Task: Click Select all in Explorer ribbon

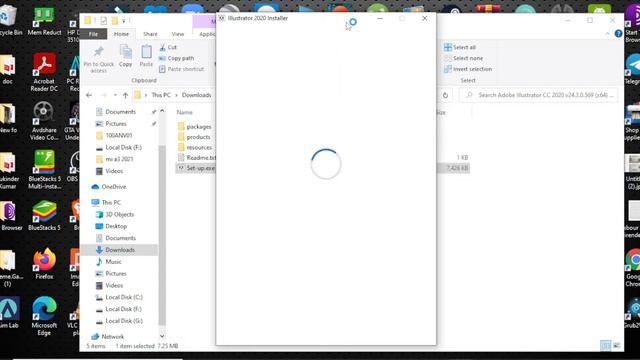Action: 460,47
